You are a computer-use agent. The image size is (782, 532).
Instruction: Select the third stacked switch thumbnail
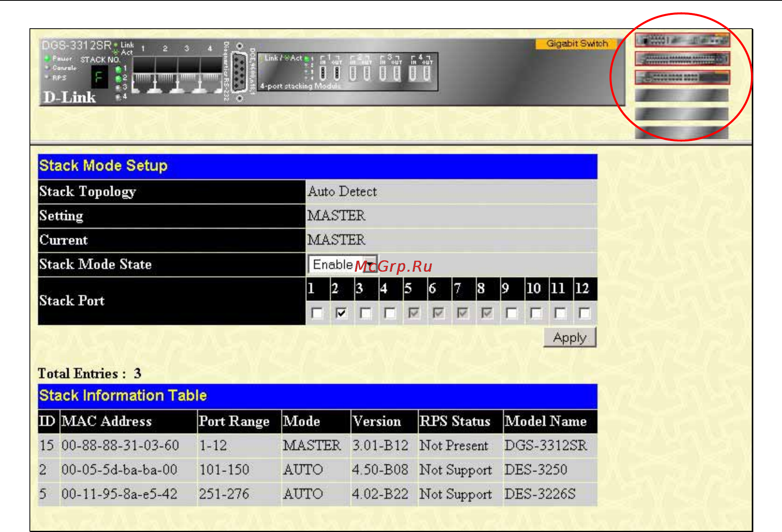[682, 77]
